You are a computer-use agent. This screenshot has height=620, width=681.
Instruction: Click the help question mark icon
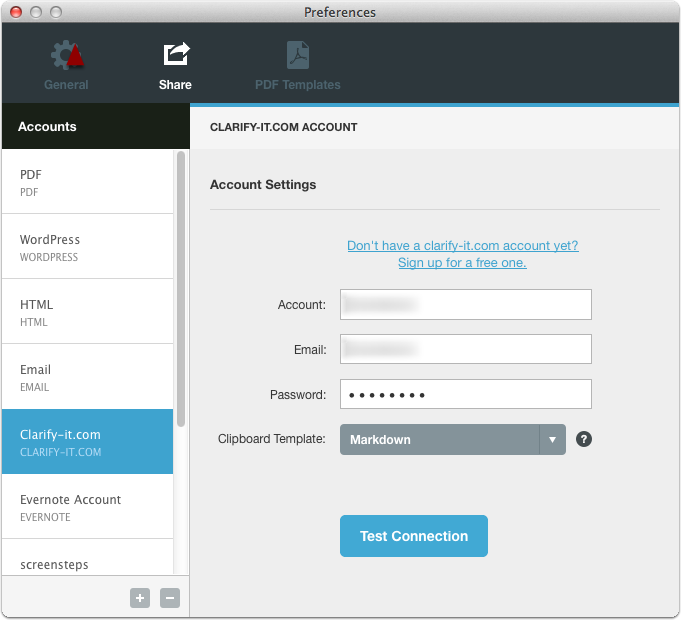click(x=584, y=439)
